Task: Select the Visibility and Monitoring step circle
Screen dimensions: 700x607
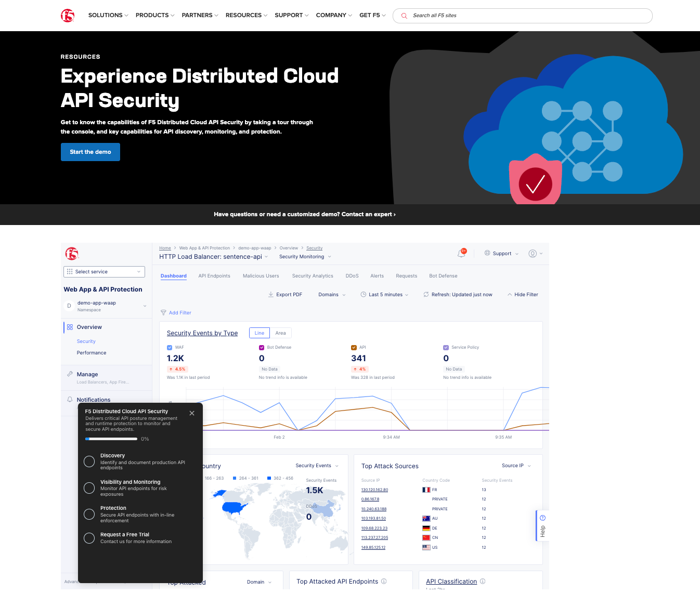Action: tap(89, 487)
